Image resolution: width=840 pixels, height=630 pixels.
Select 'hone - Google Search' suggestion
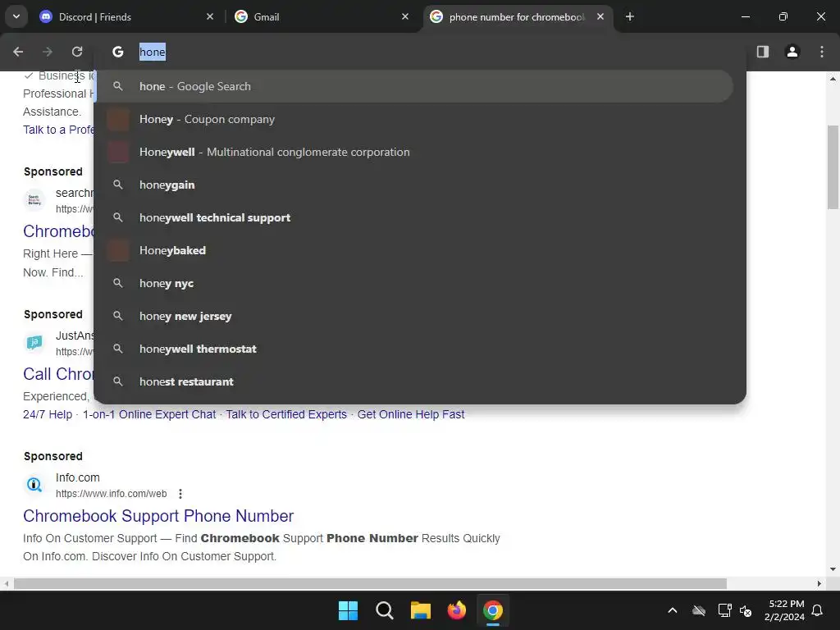pos(413,86)
